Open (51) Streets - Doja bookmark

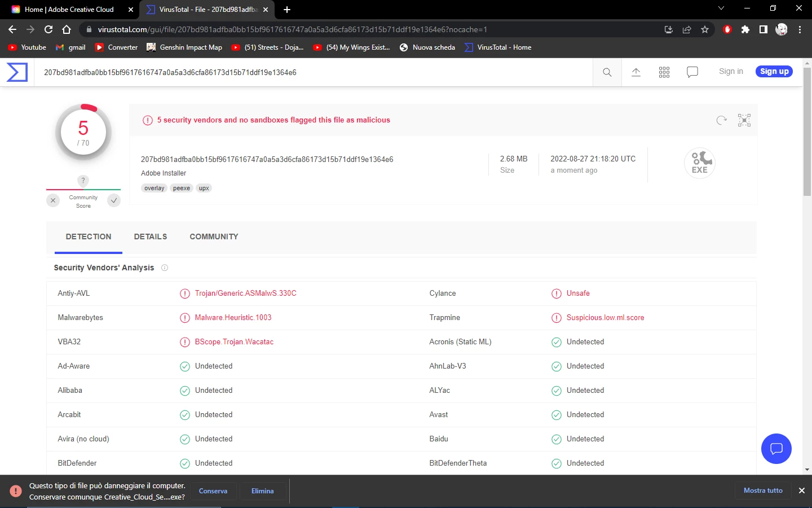coord(268,47)
